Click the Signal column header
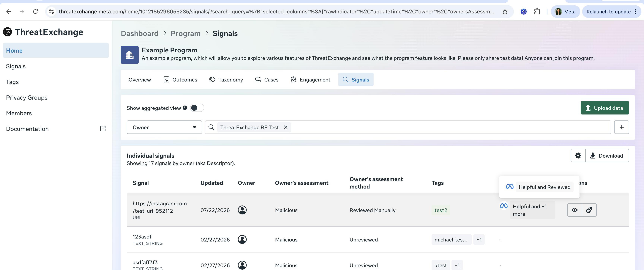This screenshot has height=270, width=644. point(141,183)
